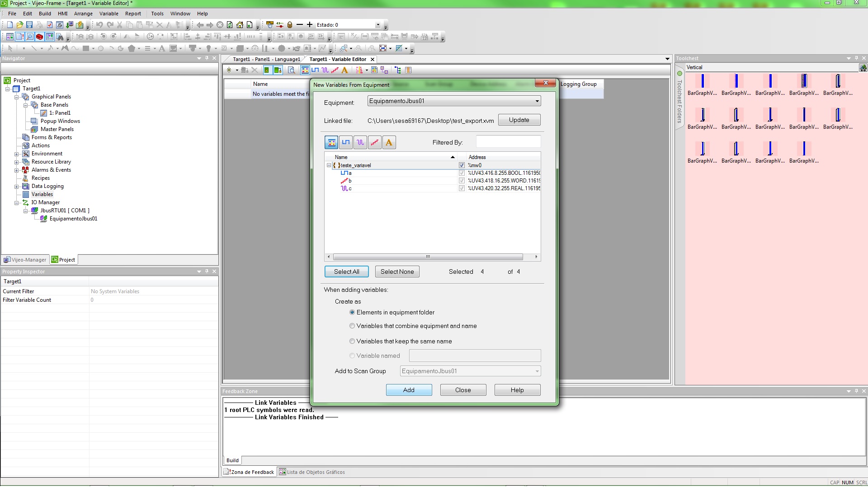Click the Update button
The image size is (868, 487).
tap(519, 120)
